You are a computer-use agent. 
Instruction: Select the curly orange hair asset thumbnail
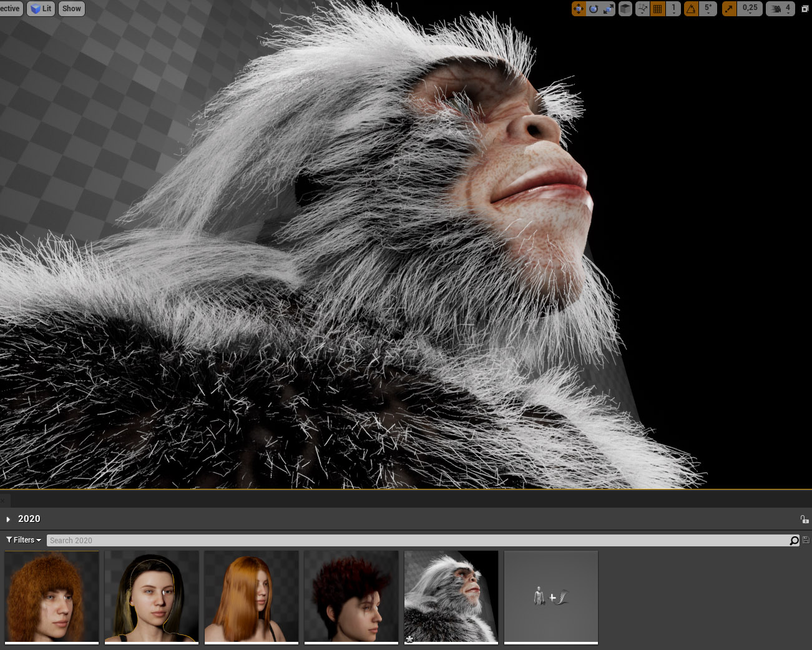pyautogui.click(x=52, y=597)
